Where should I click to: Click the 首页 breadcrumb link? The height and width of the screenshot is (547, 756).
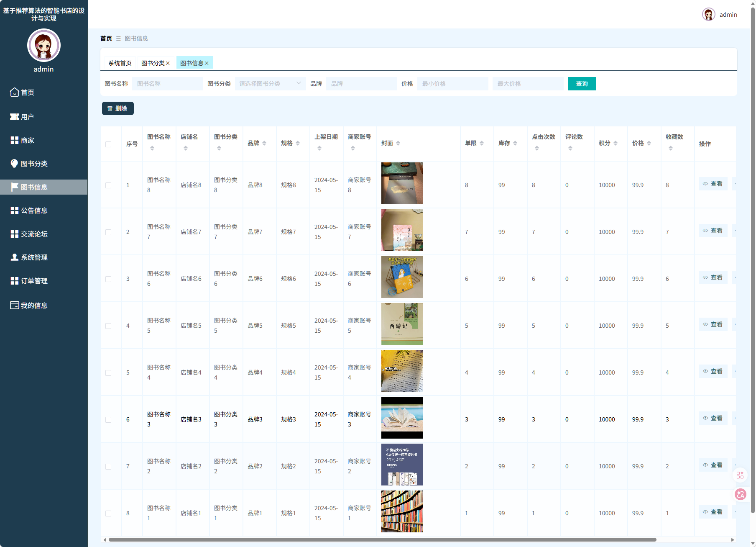(x=106, y=39)
